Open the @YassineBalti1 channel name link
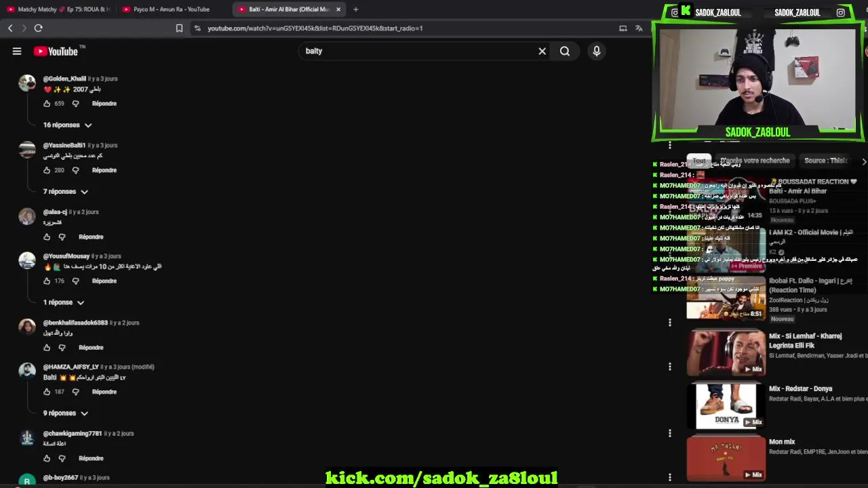Screen dimensions: 868x488 click(64, 145)
